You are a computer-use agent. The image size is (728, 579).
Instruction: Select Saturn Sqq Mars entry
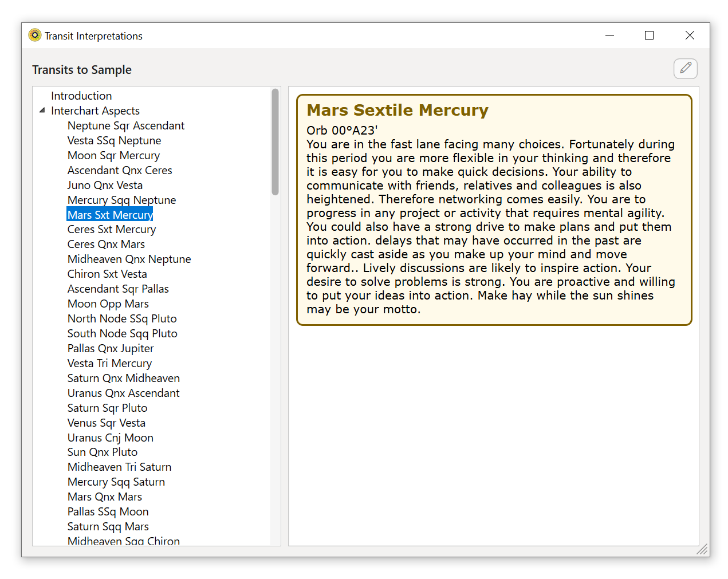(108, 526)
